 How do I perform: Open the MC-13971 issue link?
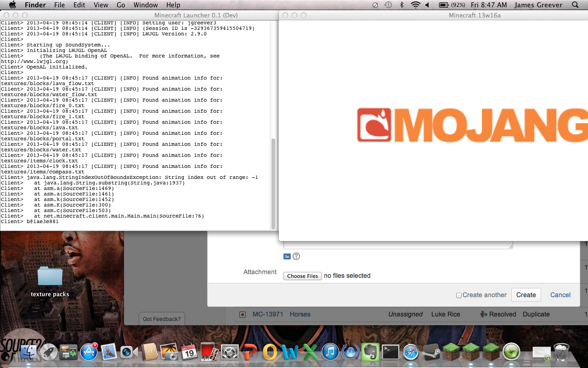point(268,314)
